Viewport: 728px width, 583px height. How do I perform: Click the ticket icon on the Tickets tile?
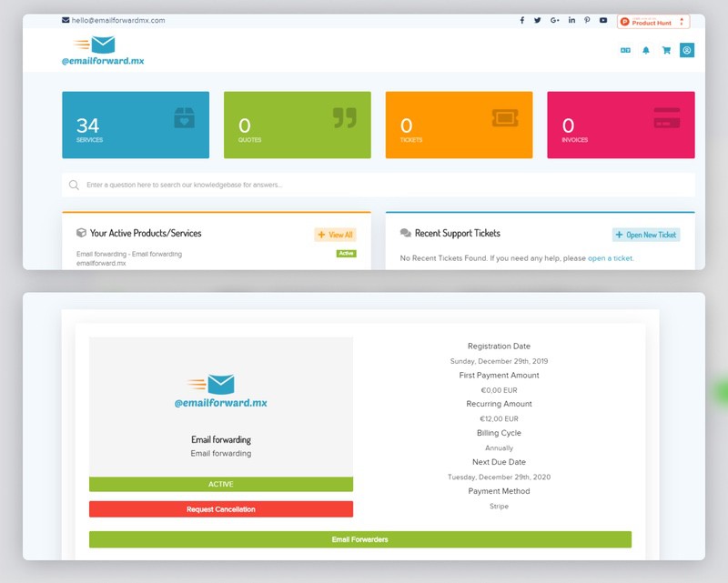pyautogui.click(x=505, y=118)
